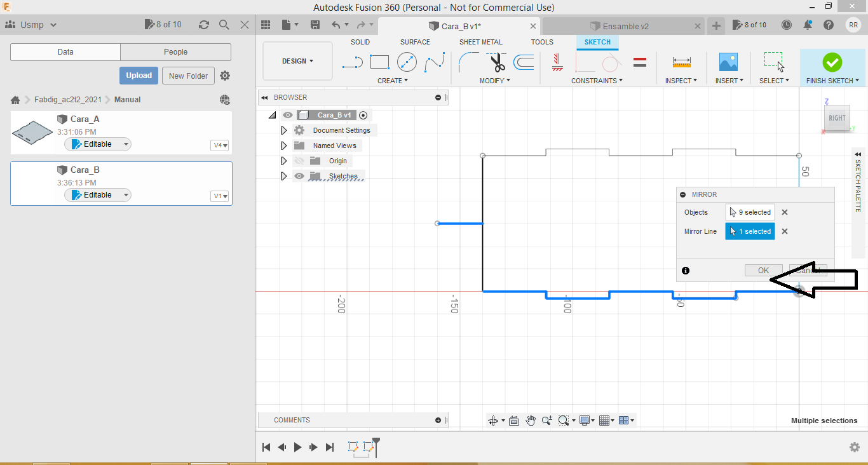Expand the Named Views node
The height and width of the screenshot is (465, 868).
283,145
